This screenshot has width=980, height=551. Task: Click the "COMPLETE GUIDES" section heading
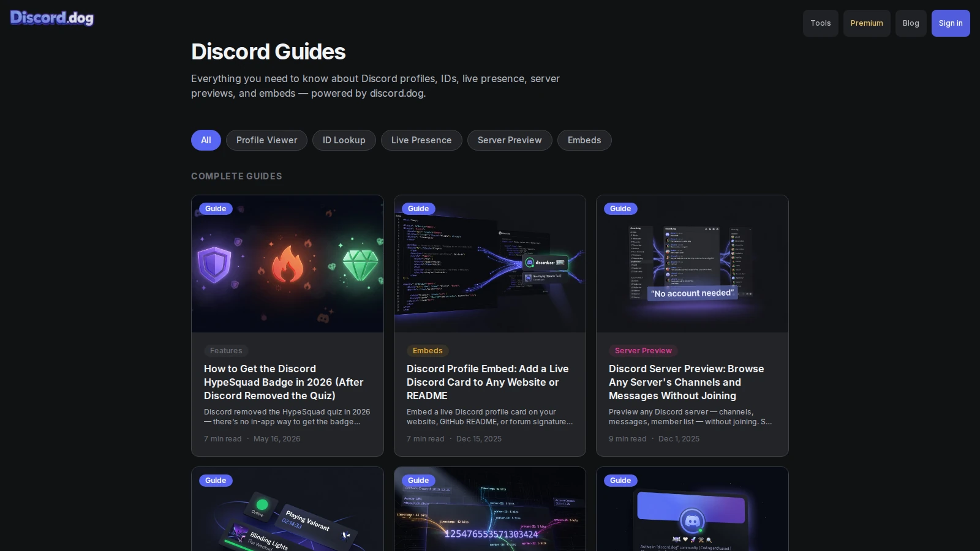point(236,176)
